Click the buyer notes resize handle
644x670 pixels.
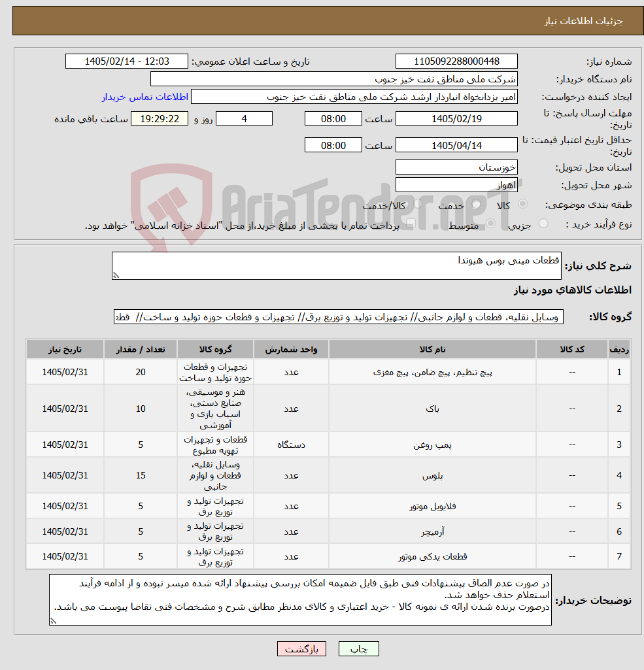coord(53,621)
